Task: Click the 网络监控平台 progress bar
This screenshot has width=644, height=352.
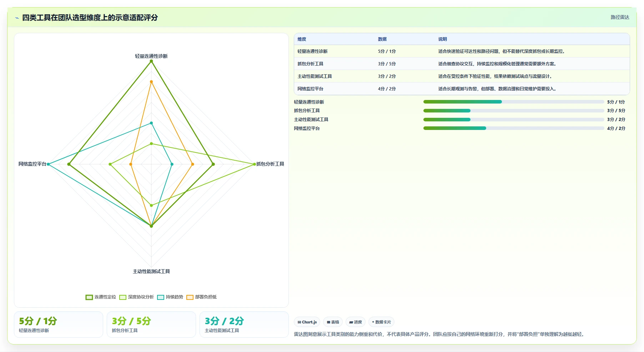Action: (x=514, y=128)
